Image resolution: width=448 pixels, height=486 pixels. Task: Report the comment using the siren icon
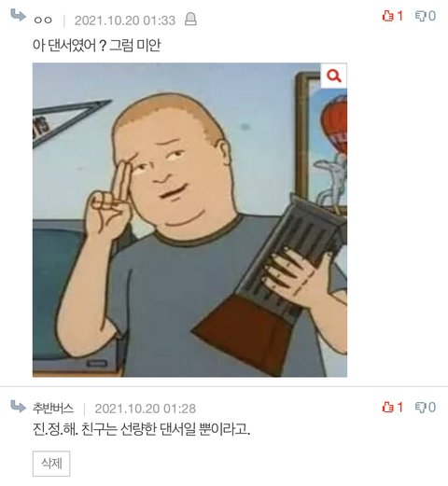[x=190, y=20]
